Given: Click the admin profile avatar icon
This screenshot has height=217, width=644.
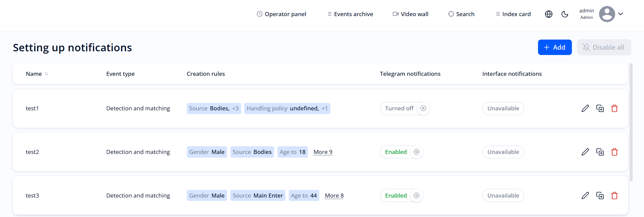Looking at the screenshot, I should 607,14.
